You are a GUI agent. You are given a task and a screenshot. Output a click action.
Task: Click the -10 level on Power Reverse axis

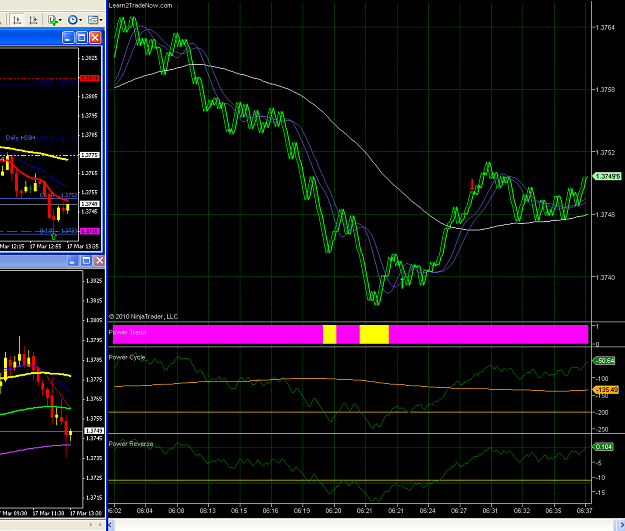pos(600,478)
